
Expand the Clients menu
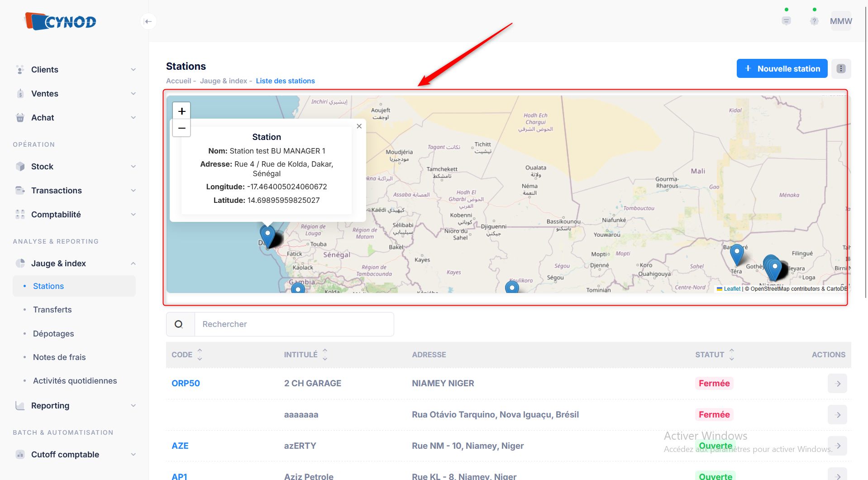point(75,70)
